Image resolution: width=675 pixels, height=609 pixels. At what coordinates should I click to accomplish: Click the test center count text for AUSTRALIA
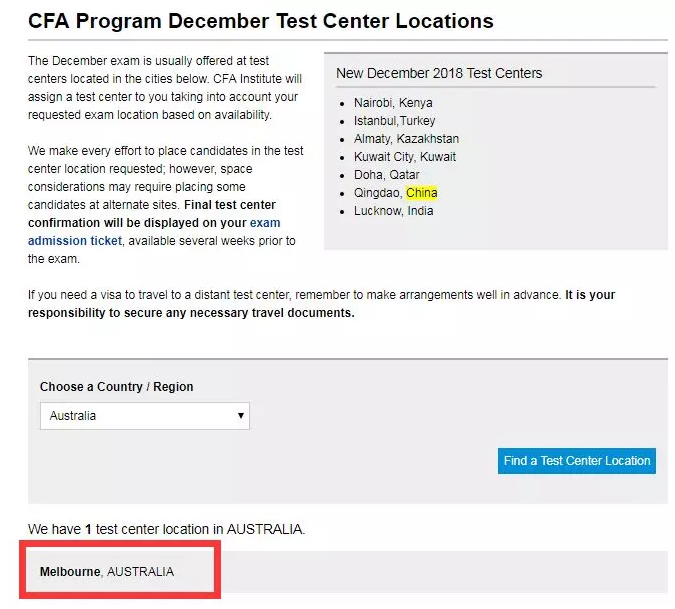click(x=166, y=528)
